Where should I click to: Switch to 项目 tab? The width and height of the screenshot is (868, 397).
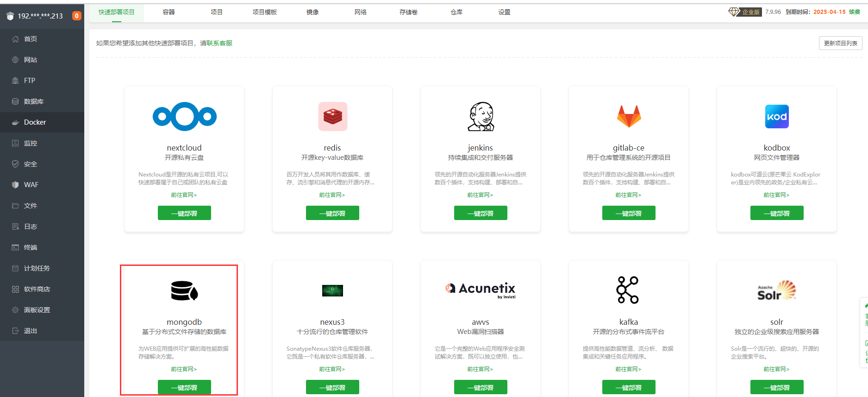(216, 12)
